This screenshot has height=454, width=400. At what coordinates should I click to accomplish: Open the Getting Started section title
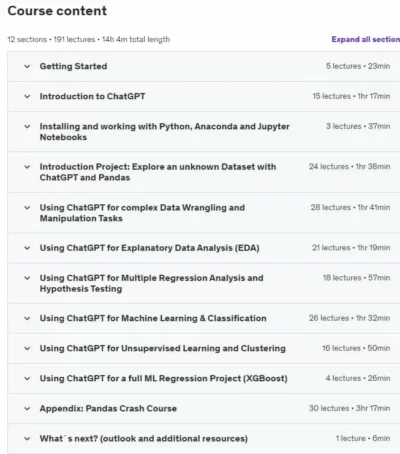click(x=73, y=66)
